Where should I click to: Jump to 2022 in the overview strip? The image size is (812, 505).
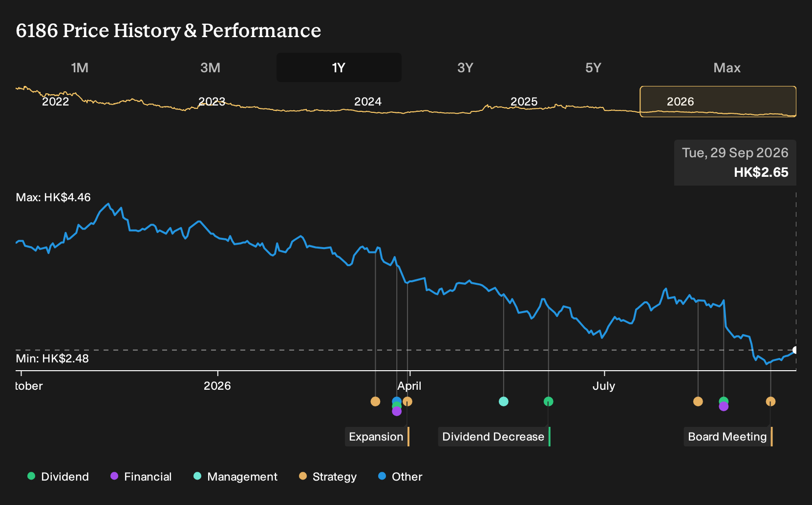[56, 102]
